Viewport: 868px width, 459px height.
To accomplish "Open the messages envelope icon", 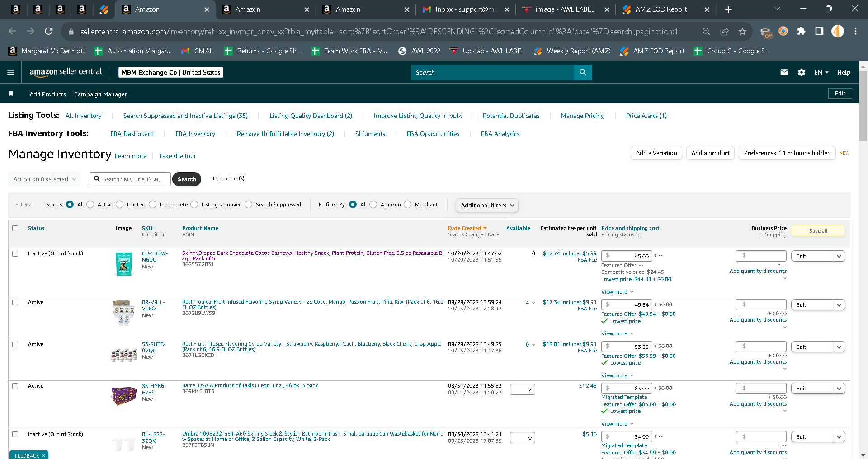I will point(784,72).
